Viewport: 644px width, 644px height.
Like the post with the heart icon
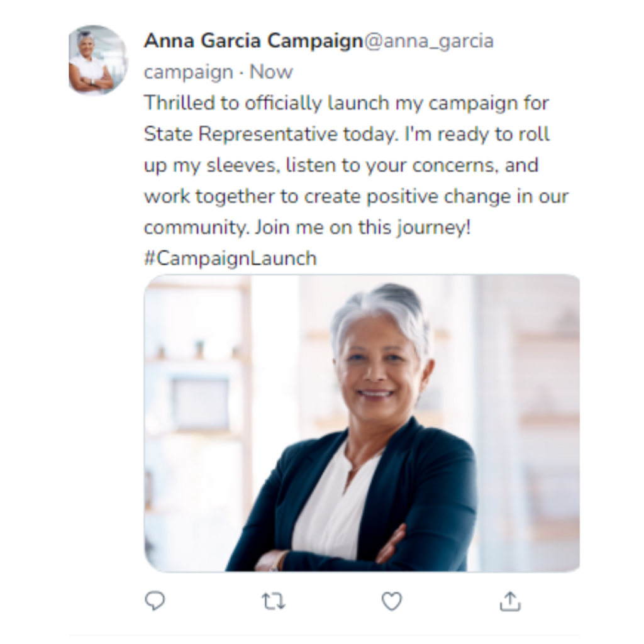pyautogui.click(x=391, y=602)
